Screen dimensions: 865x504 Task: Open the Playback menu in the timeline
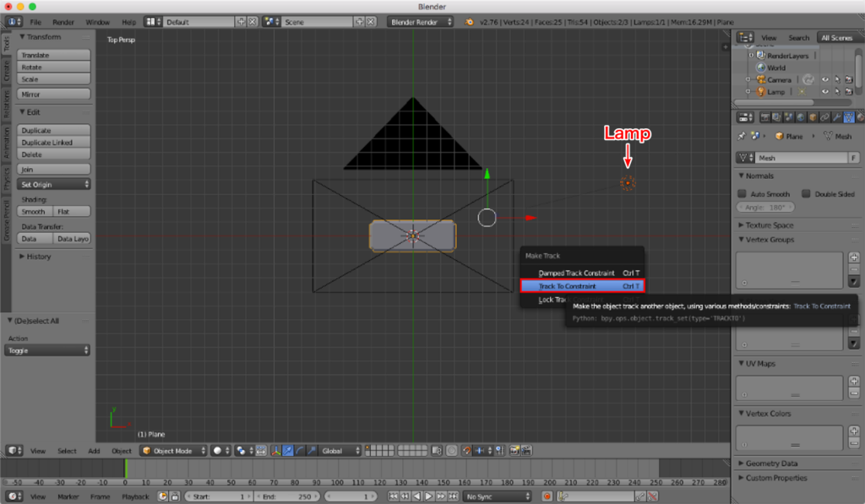click(x=135, y=497)
